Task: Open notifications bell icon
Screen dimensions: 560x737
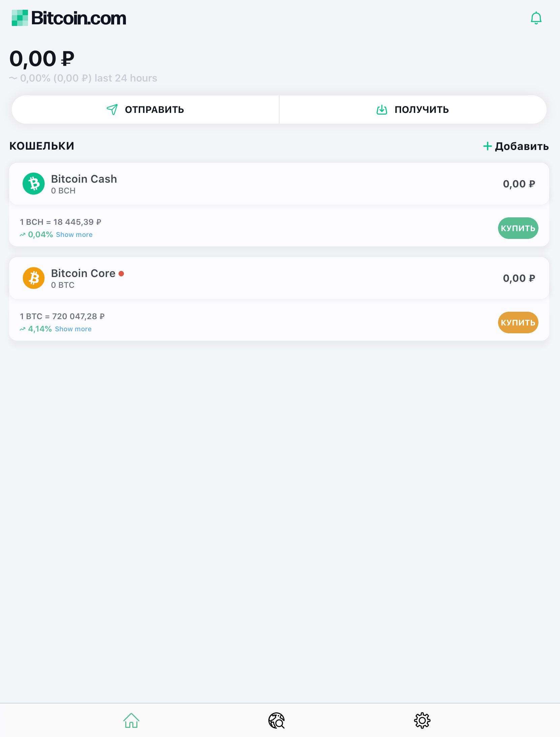Action: pos(536,18)
